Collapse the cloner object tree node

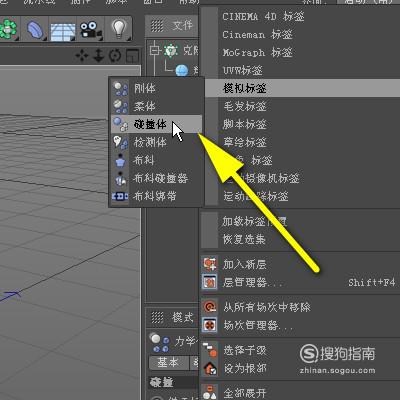coord(155,50)
